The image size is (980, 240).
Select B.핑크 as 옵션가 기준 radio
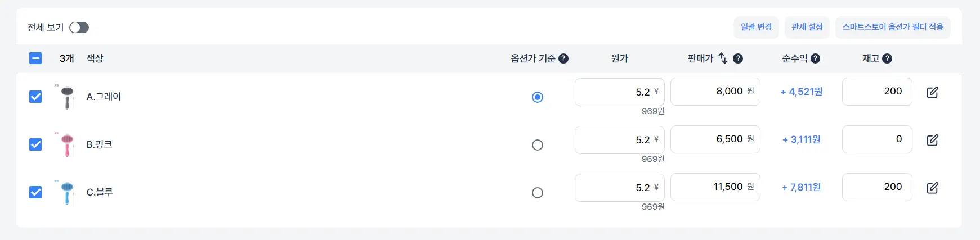538,145
